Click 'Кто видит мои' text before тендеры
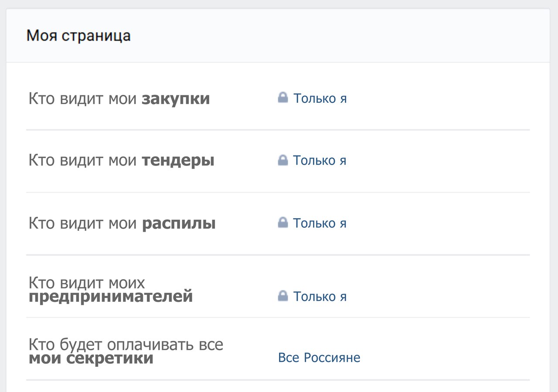 click(x=83, y=161)
